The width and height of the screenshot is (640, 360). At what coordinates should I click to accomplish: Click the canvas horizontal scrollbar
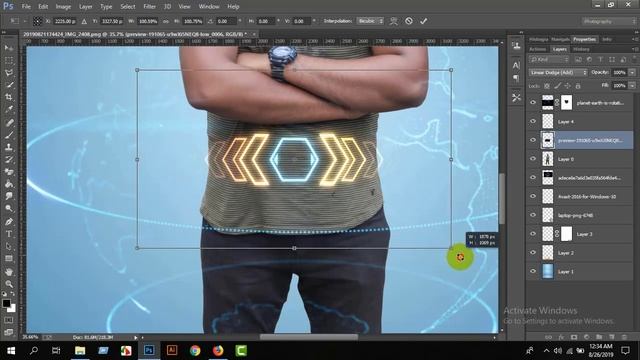[309, 337]
